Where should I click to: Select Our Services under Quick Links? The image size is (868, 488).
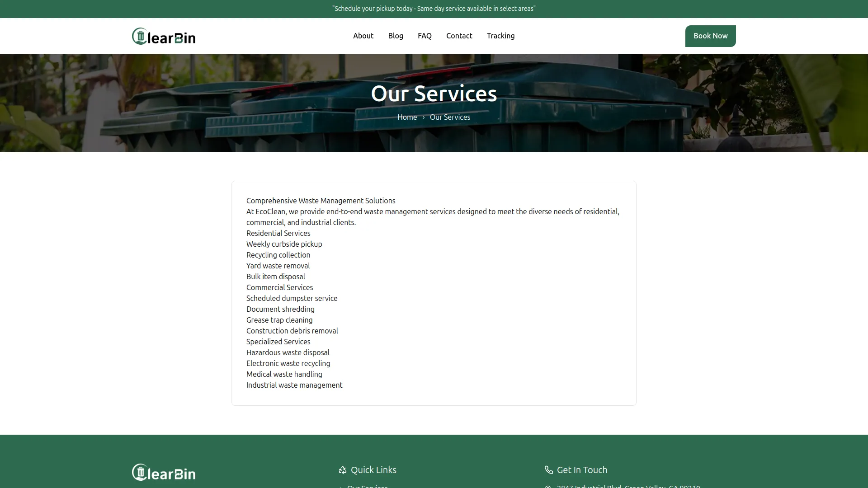367,487
